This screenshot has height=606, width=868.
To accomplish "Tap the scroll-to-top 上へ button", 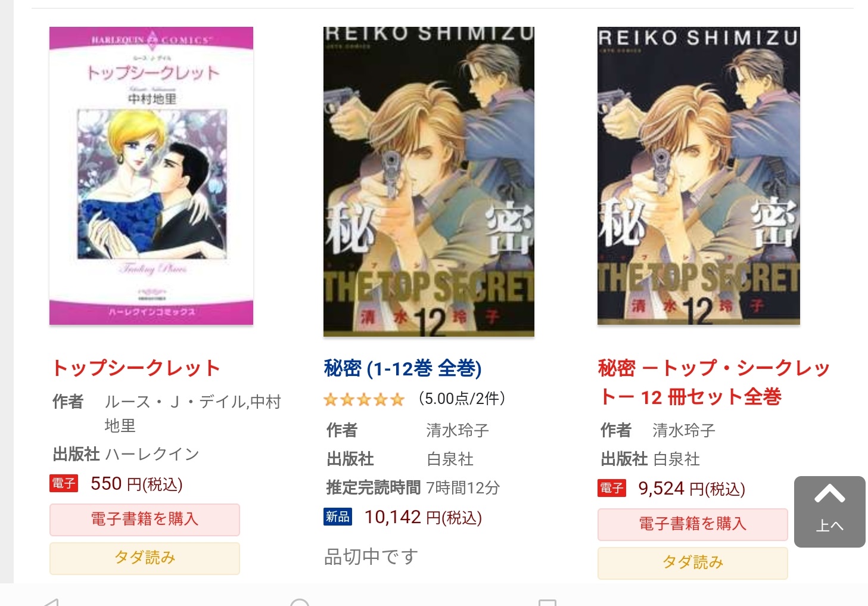I will tap(829, 511).
